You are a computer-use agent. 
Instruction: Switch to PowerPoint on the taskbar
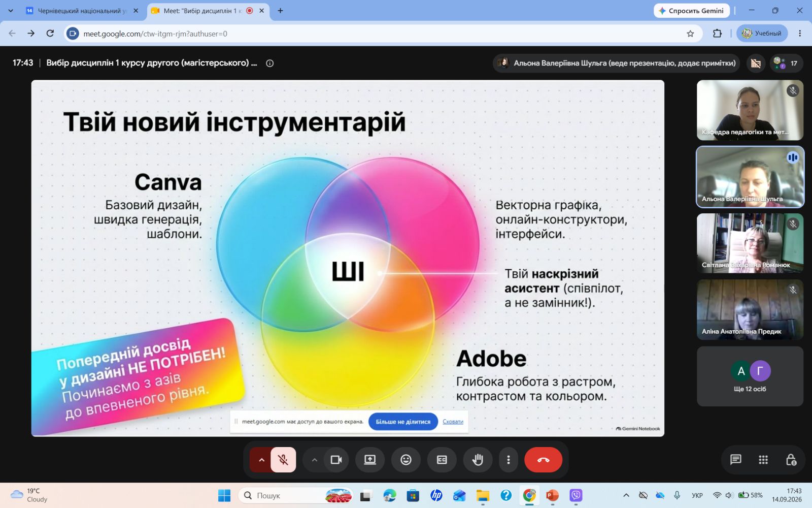click(x=553, y=495)
